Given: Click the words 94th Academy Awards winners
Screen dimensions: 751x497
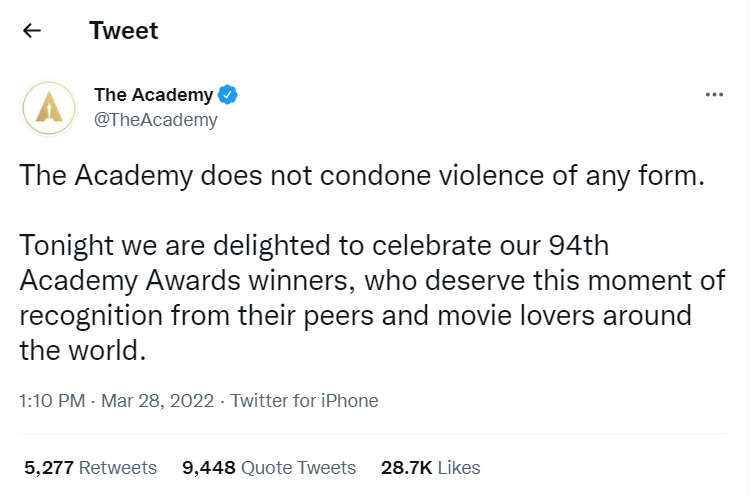Looking at the screenshot, I should point(314,263).
